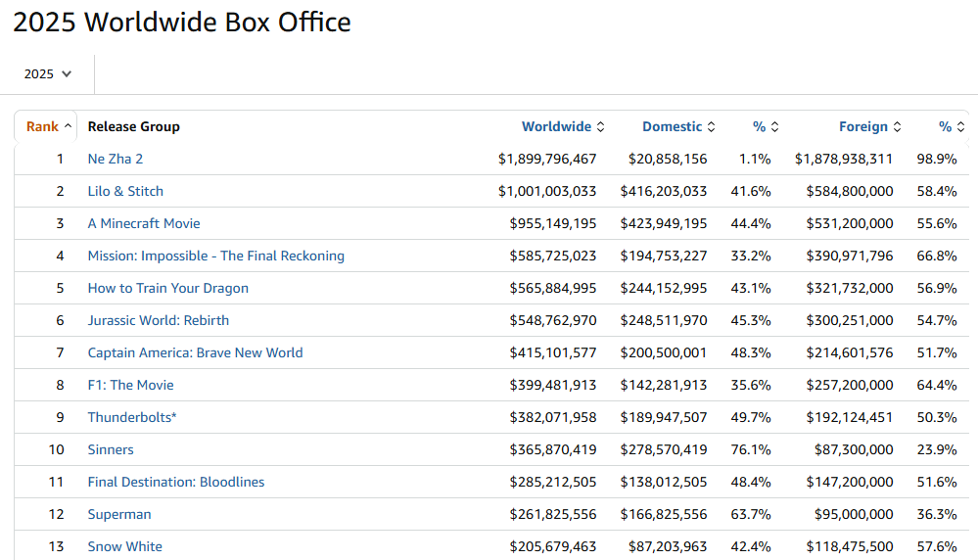Sort by Domestic percentage column
This screenshot has height=560, width=978.
tap(765, 126)
